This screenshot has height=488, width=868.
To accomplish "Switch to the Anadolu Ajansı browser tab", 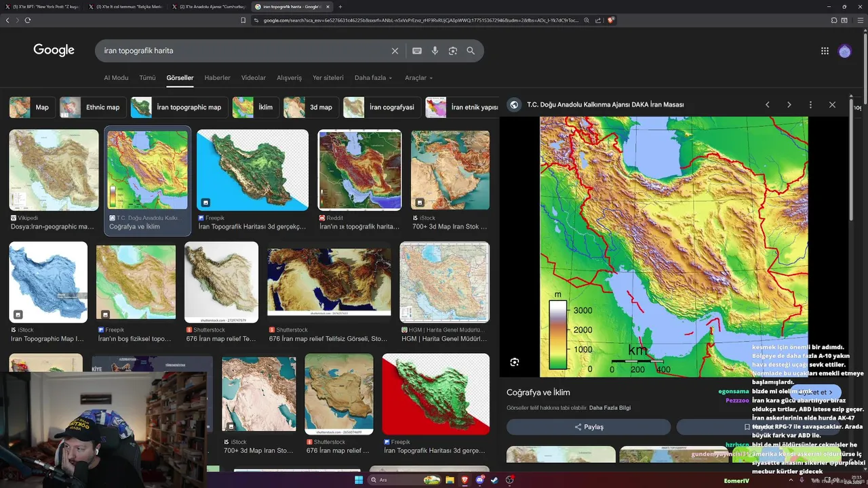I will [x=208, y=7].
